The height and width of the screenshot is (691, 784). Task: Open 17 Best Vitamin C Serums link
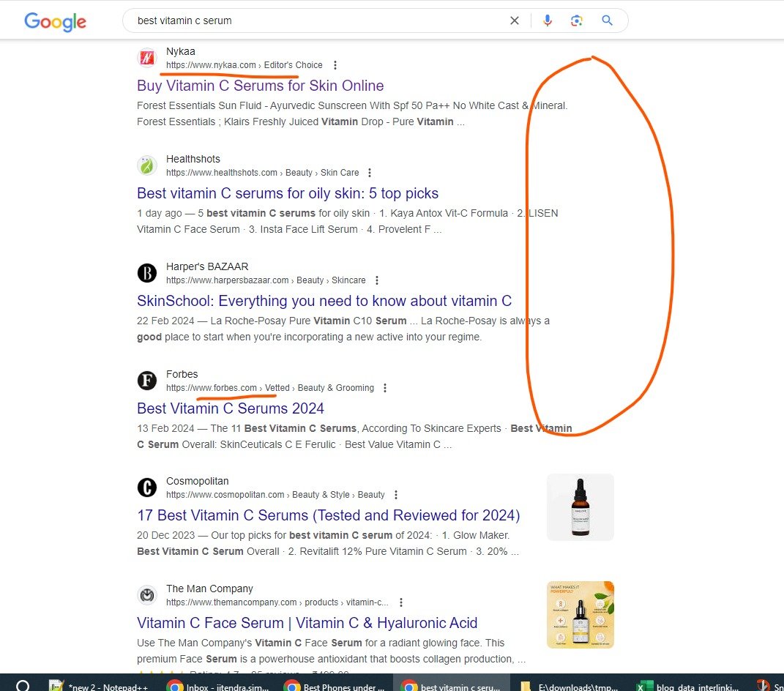click(x=329, y=515)
